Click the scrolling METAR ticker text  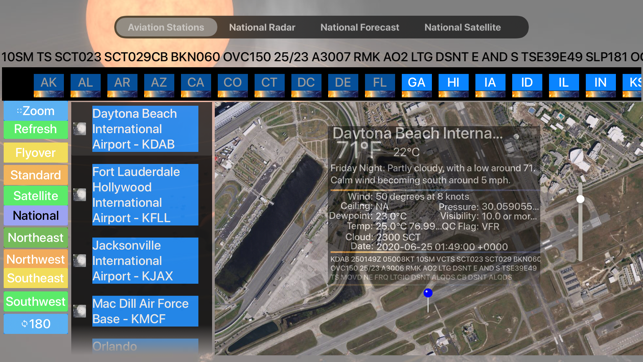322,57
